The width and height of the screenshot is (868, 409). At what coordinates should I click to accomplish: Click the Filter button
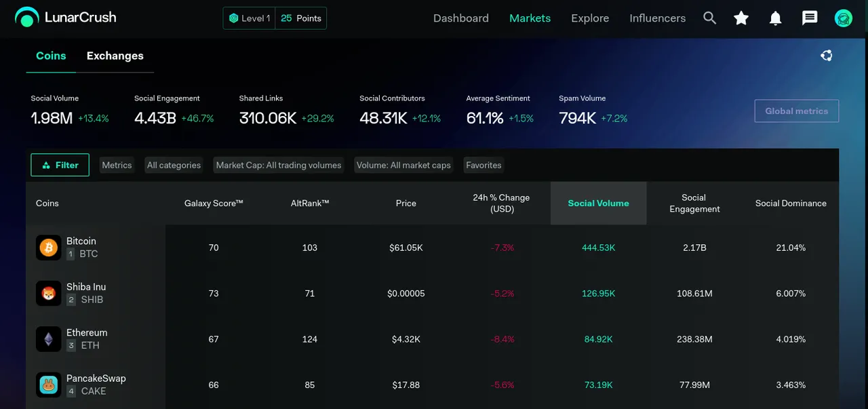click(x=60, y=165)
